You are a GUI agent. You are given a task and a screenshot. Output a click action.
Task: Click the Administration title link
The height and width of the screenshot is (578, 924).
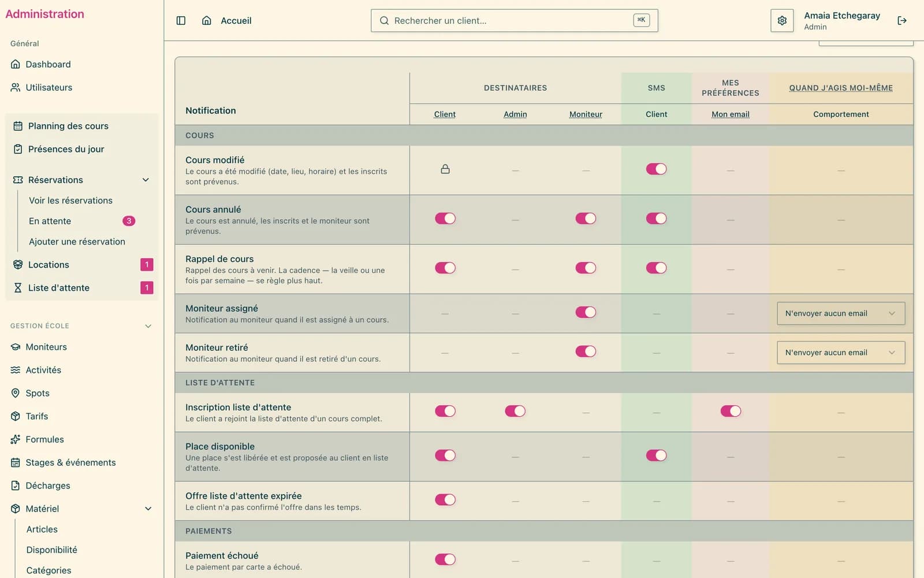(x=44, y=14)
